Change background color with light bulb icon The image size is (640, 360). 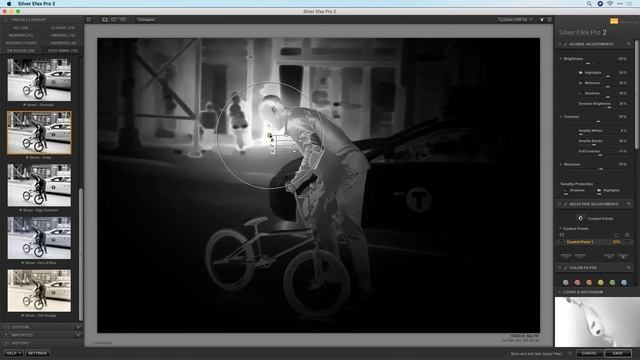pyautogui.click(x=542, y=20)
